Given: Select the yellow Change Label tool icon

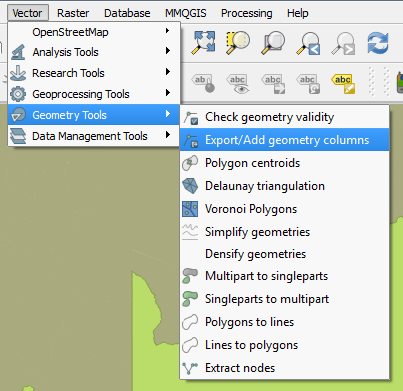Looking at the screenshot, I should tap(343, 84).
